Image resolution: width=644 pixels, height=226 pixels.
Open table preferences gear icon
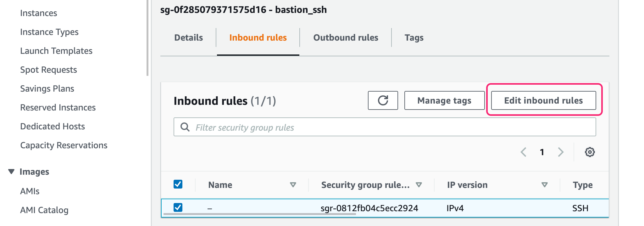click(590, 152)
